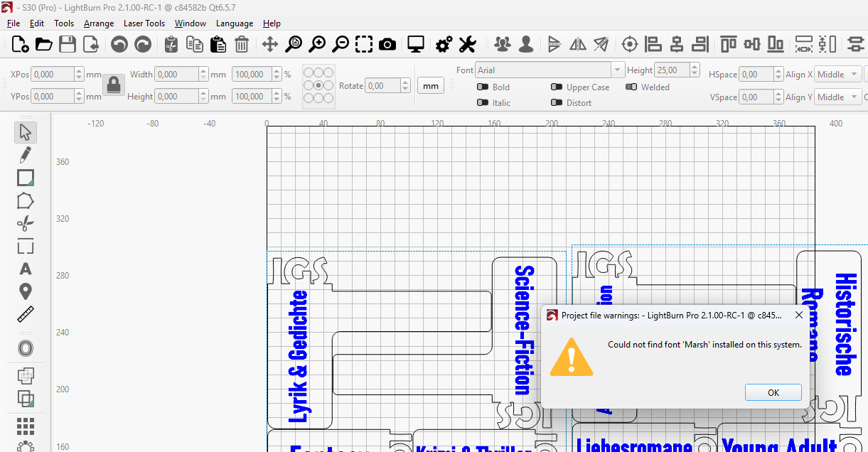Enable the Italic text switch
This screenshot has height=452, width=868.
483,103
